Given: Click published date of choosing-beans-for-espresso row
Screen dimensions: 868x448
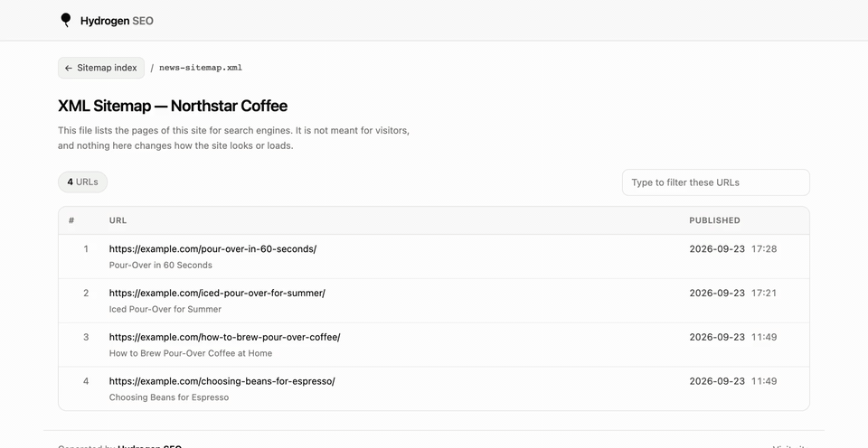Looking at the screenshot, I should [x=733, y=381].
